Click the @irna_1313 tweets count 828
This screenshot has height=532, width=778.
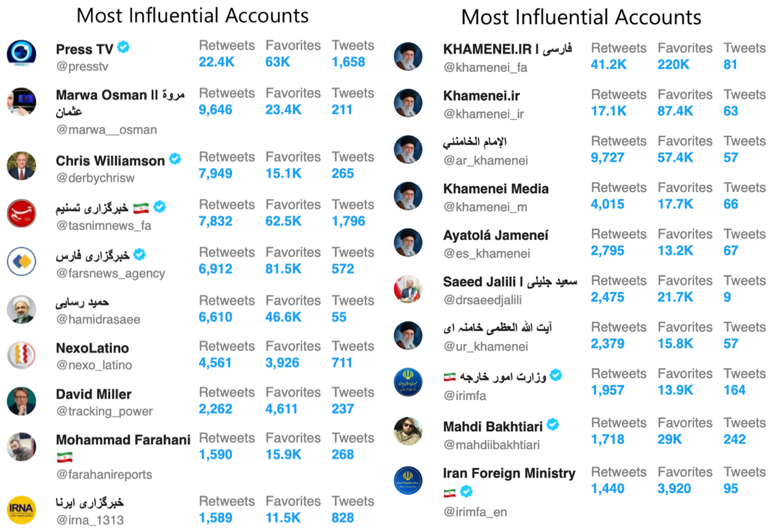(x=343, y=518)
